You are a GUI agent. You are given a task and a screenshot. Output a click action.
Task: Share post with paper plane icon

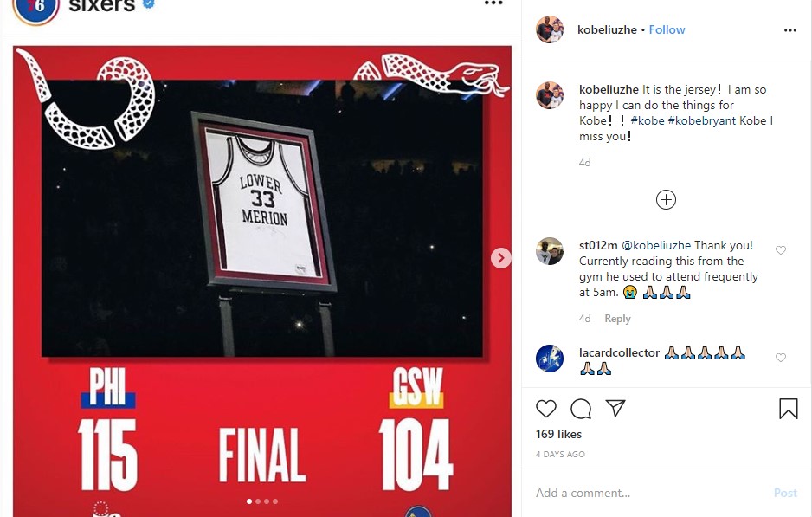tap(615, 409)
